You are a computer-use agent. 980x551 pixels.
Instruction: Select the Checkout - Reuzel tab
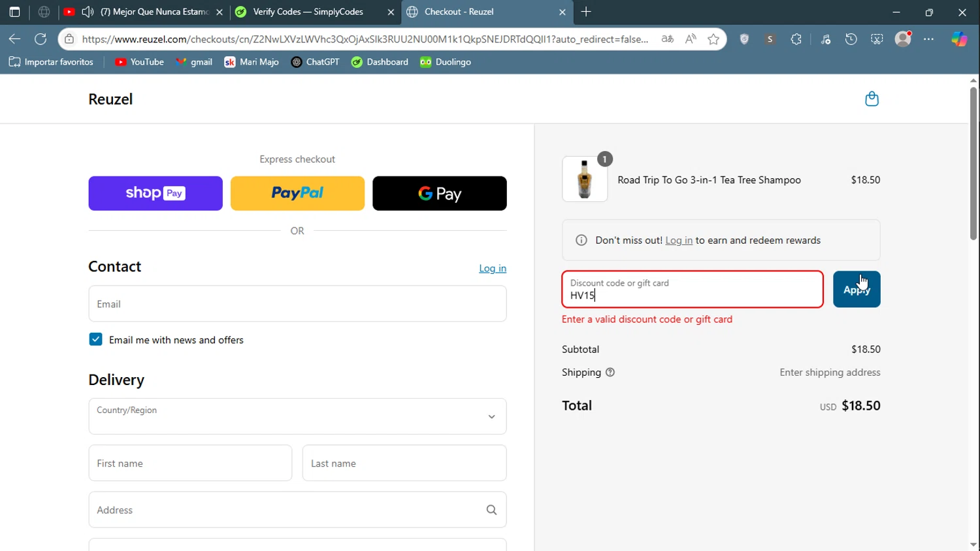tap(486, 12)
